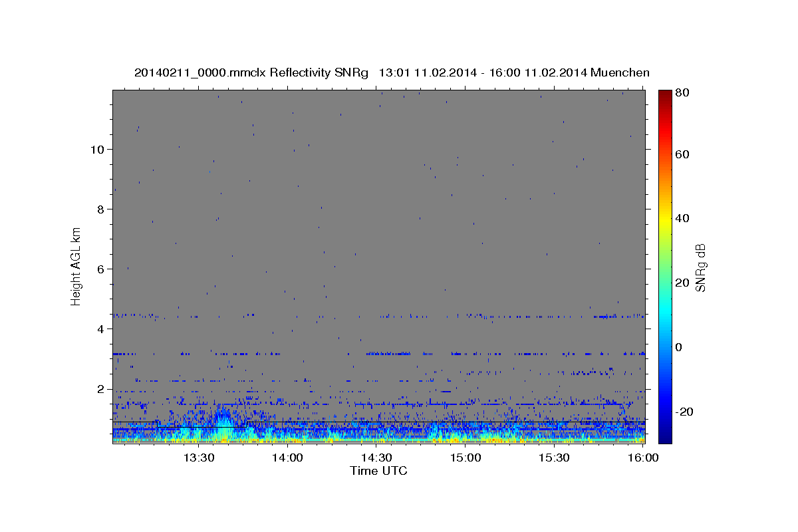
Task: Click the 14:00 time tick label
Action: coord(287,458)
